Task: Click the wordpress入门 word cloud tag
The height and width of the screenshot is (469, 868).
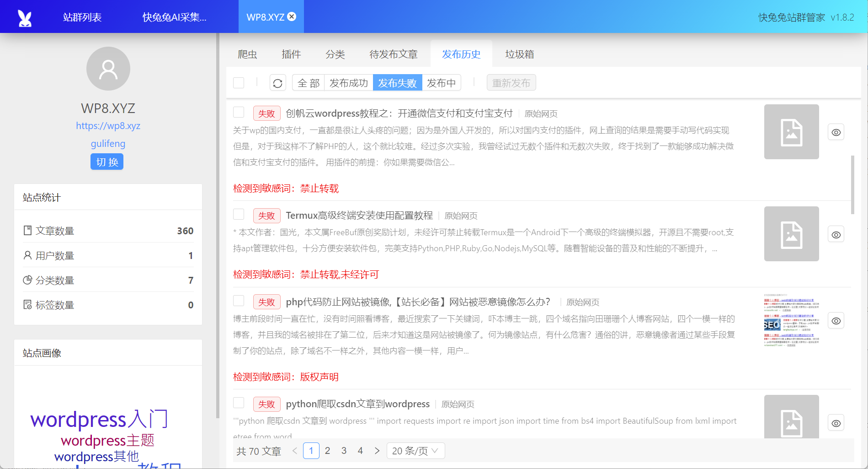Action: (99, 419)
